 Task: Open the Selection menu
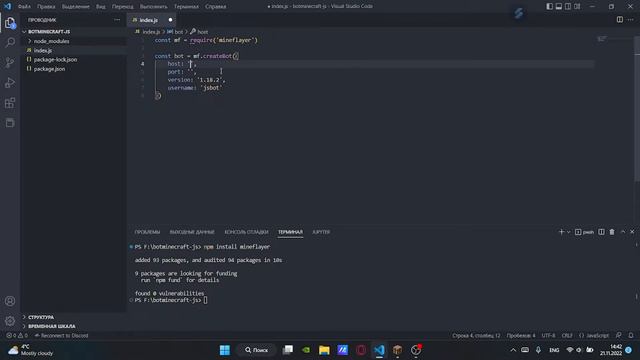click(76, 7)
